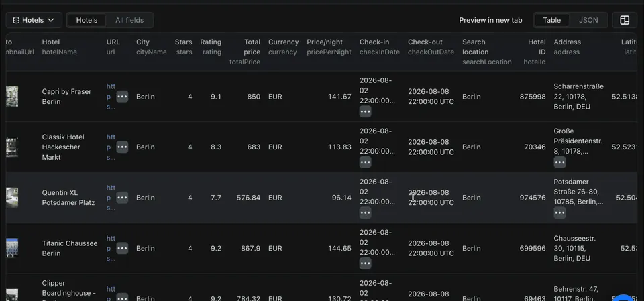
Task: Click thumbnail of Classik Hotel Hackescher Markt
Action: coord(12,147)
